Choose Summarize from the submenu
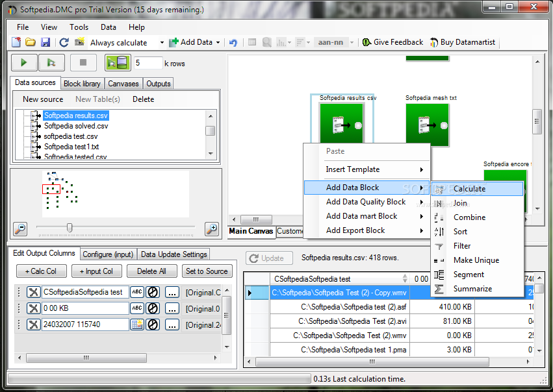The image size is (553, 392). [x=477, y=289]
